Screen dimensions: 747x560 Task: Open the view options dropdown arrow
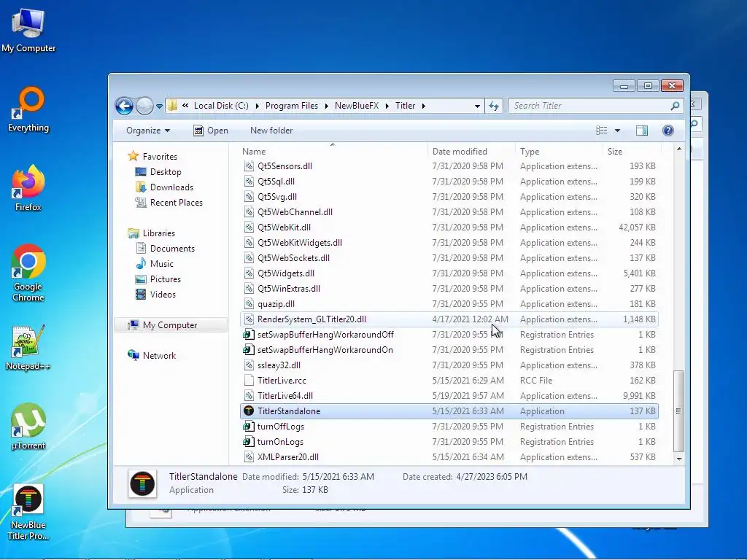point(617,131)
